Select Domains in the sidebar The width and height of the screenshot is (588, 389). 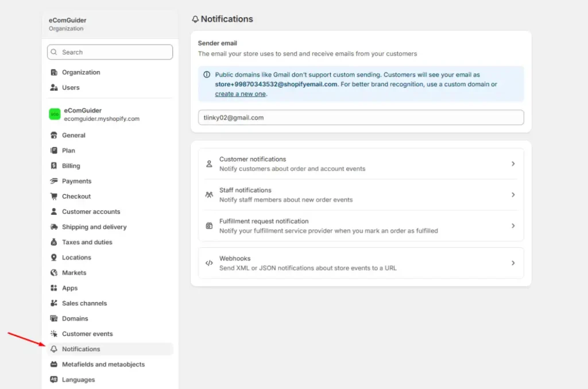[110, 318]
